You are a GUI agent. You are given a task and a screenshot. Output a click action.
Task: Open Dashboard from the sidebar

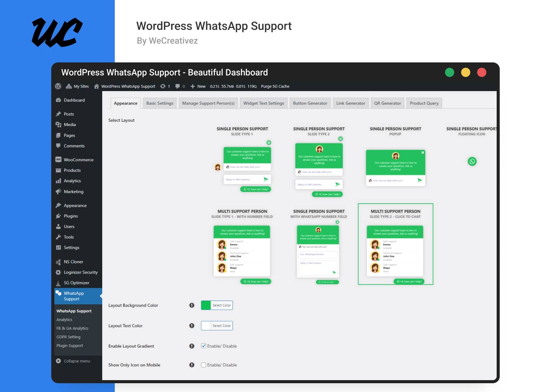pos(74,100)
